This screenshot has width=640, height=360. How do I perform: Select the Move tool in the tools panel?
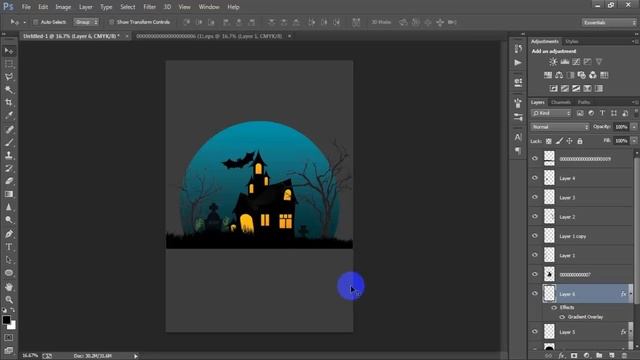point(9,51)
